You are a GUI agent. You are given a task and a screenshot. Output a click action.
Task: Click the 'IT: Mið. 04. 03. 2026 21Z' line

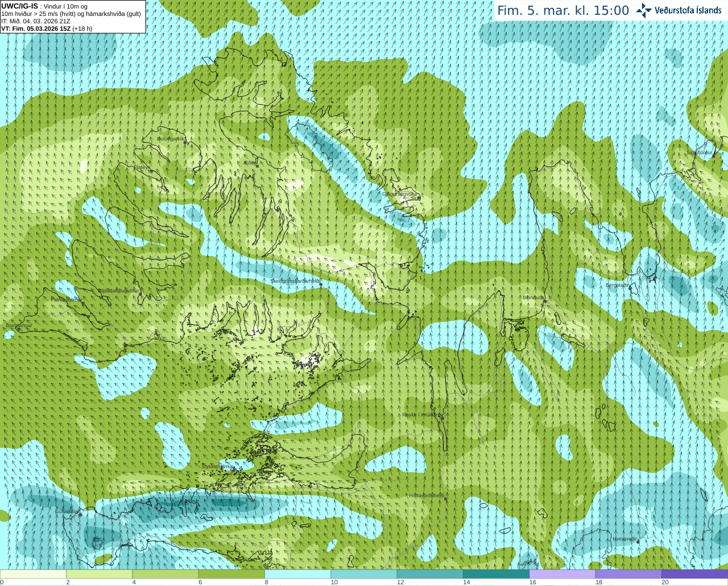point(36,21)
